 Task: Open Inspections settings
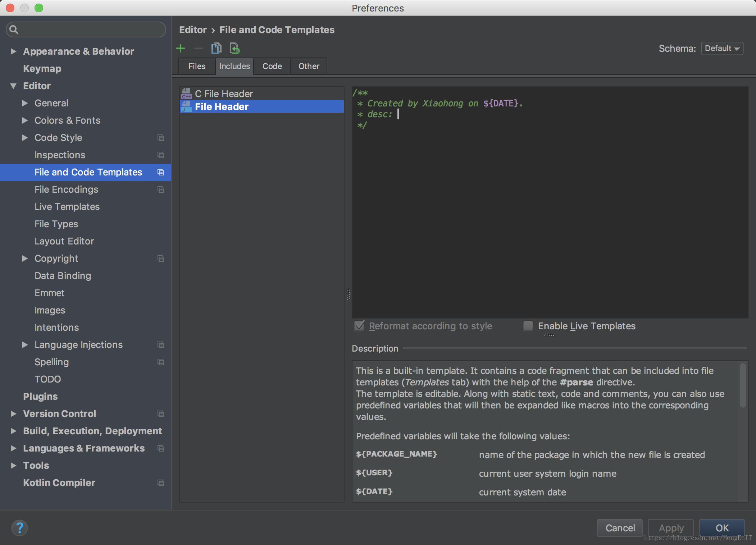60,155
